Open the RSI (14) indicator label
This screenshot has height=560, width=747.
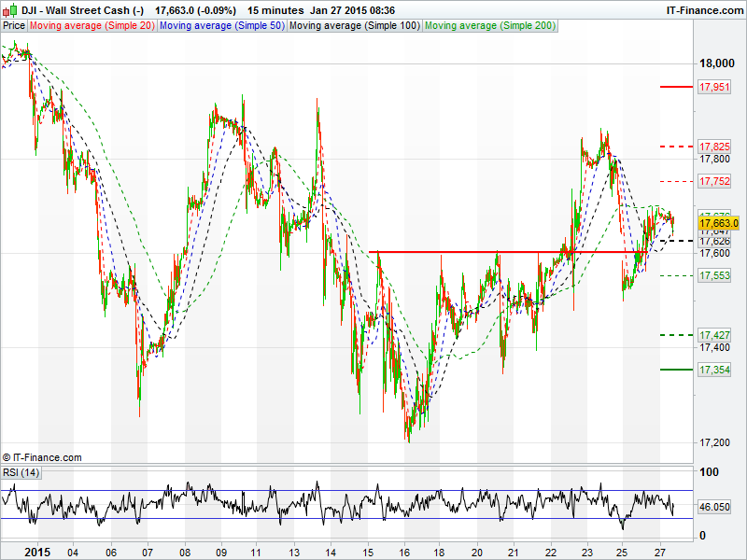(x=21, y=473)
